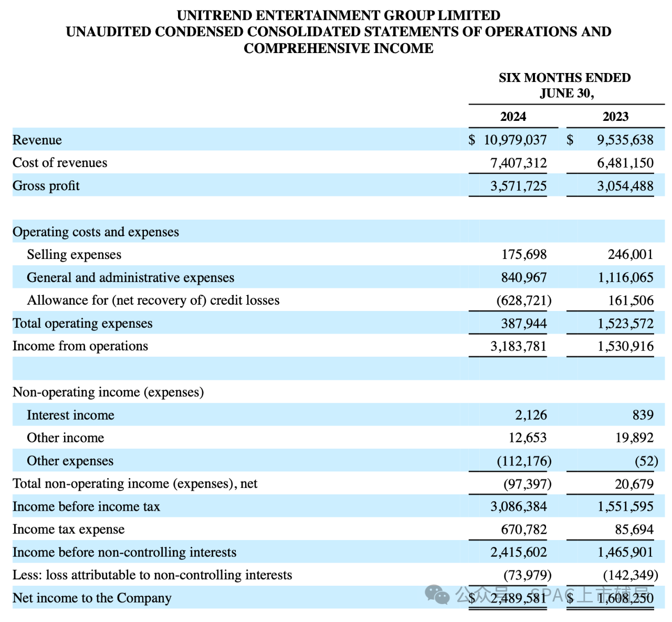This screenshot has height=622, width=672.
Task: Select the 'Cost of revenues' label
Action: point(60,163)
